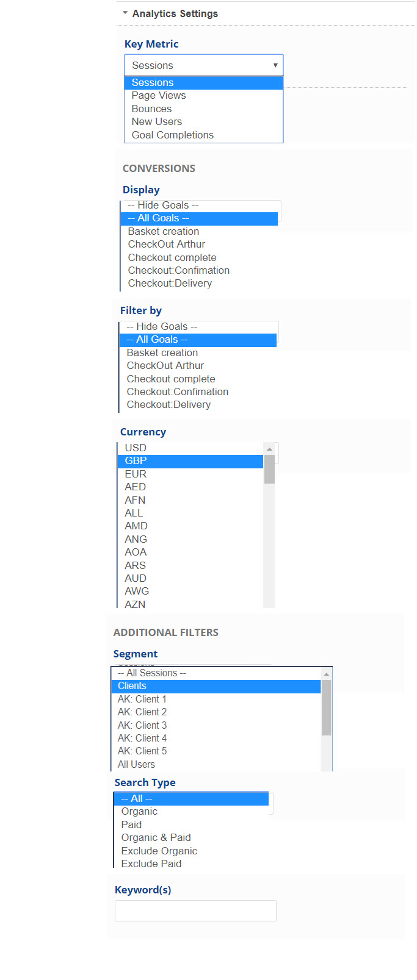Image resolution: width=417 pixels, height=980 pixels.
Task: Click the Keyword(s) text field
Action: (x=195, y=911)
